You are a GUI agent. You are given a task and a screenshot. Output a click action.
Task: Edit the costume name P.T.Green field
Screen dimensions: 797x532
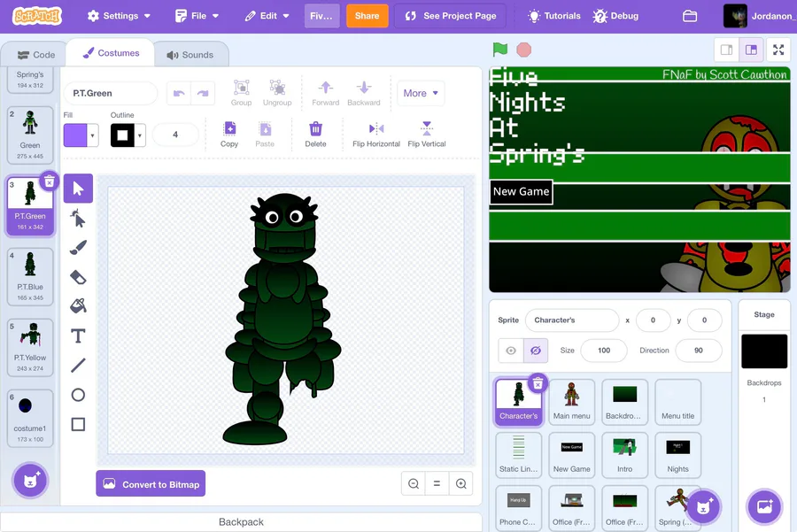111,93
